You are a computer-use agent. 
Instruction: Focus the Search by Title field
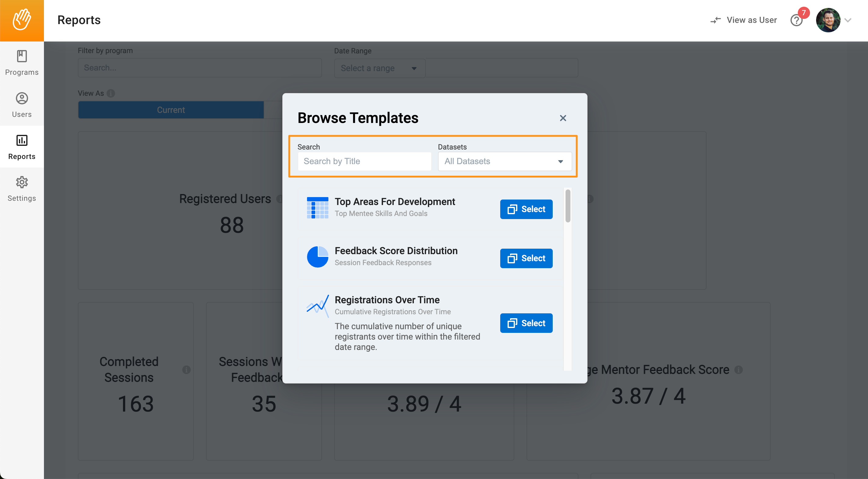point(364,161)
